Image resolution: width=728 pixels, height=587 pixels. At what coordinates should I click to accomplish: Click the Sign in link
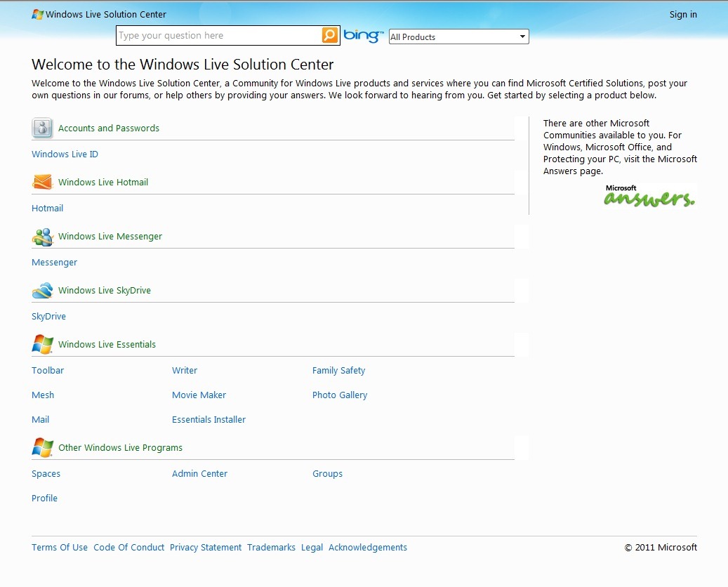coord(683,14)
